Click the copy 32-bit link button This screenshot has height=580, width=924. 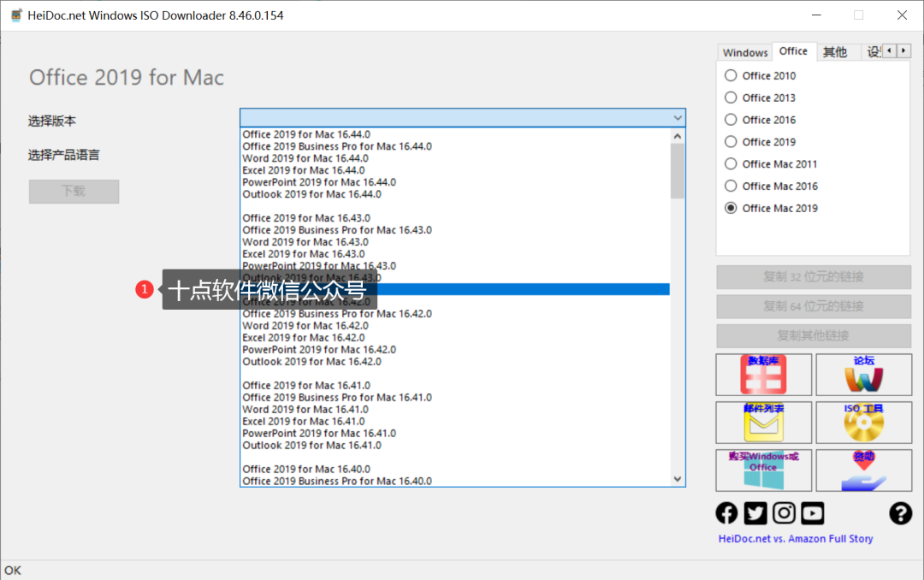(x=814, y=276)
